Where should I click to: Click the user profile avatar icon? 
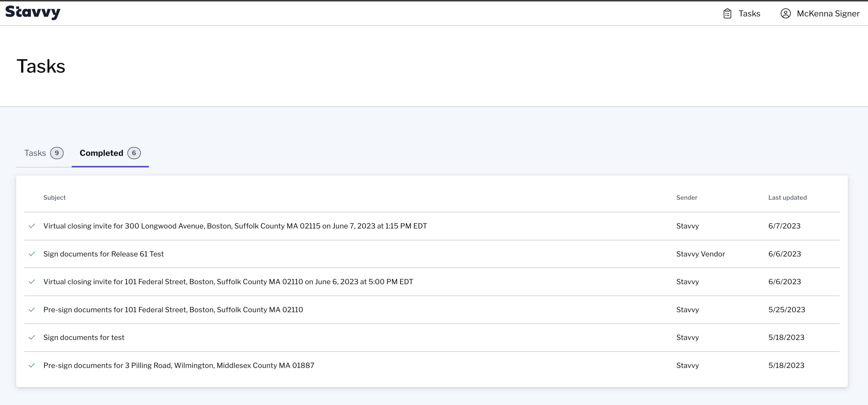[785, 13]
